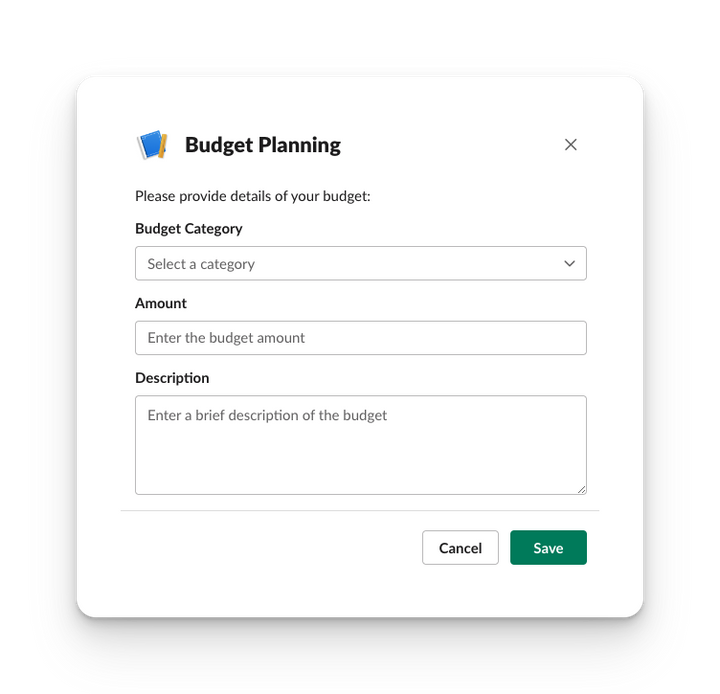Click the 'Enter a brief description' placeholder text

tap(267, 415)
